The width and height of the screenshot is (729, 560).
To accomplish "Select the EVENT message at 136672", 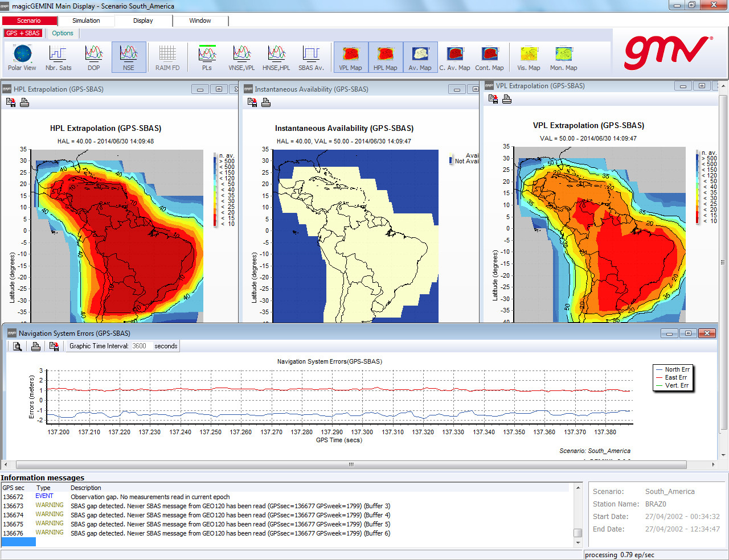I will click(x=286, y=497).
